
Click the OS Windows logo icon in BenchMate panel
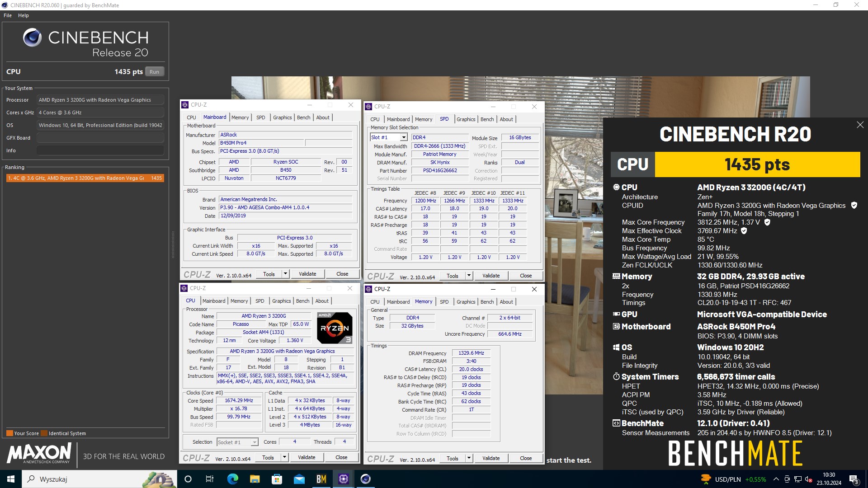click(x=616, y=347)
